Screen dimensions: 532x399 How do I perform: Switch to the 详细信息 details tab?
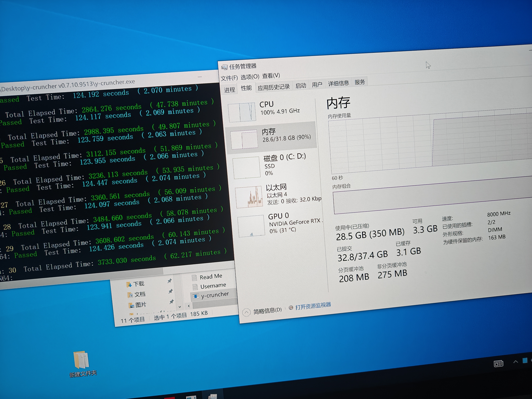pyautogui.click(x=338, y=84)
